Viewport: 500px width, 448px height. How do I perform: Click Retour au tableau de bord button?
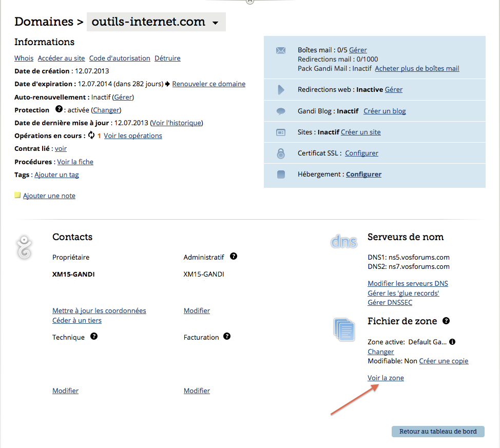point(438,432)
